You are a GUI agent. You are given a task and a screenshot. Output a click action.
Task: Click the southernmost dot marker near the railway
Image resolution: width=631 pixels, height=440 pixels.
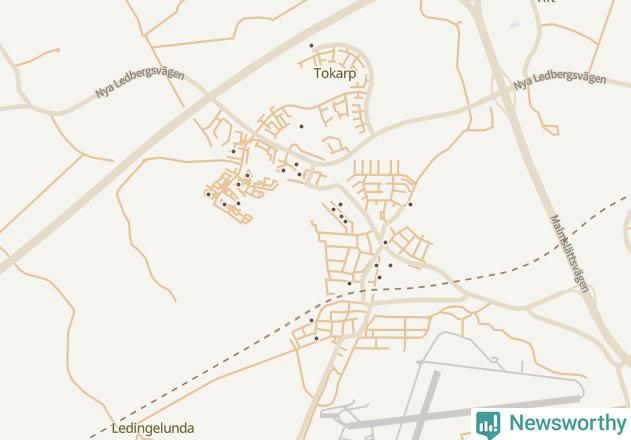316,339
